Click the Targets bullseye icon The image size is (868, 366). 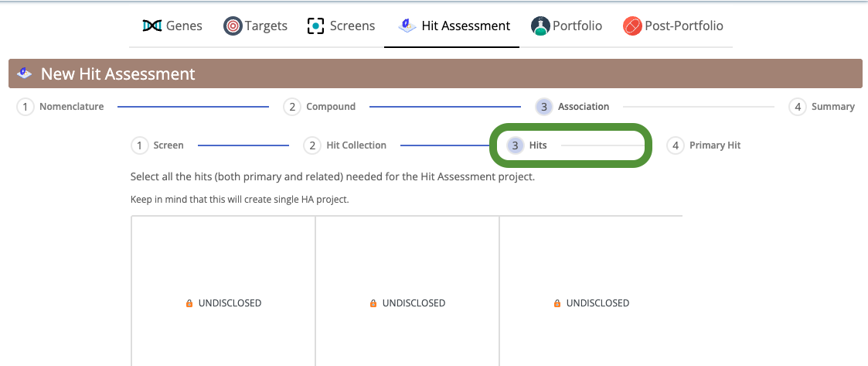(233, 26)
